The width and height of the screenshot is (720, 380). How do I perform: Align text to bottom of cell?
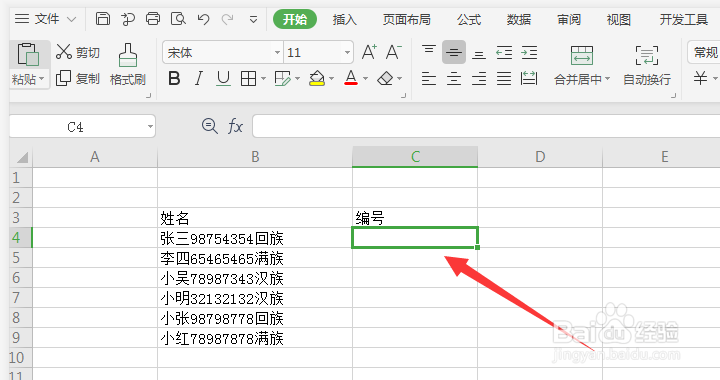479,54
